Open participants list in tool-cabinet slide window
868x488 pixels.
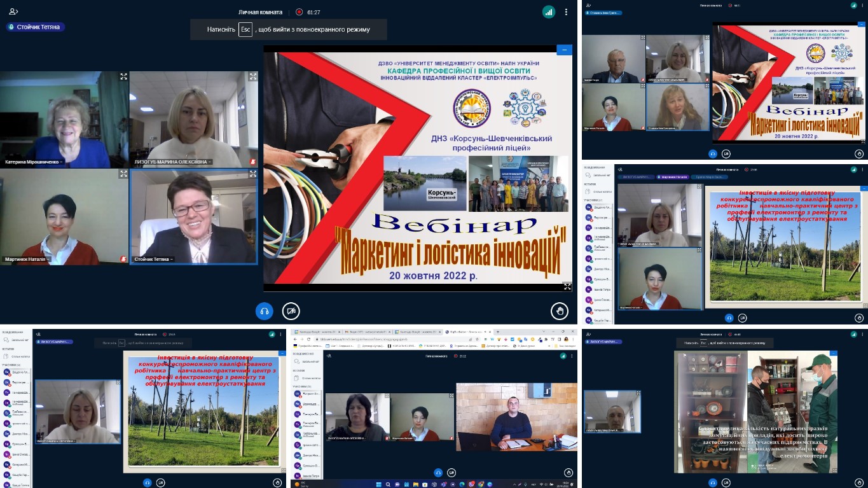click(588, 334)
